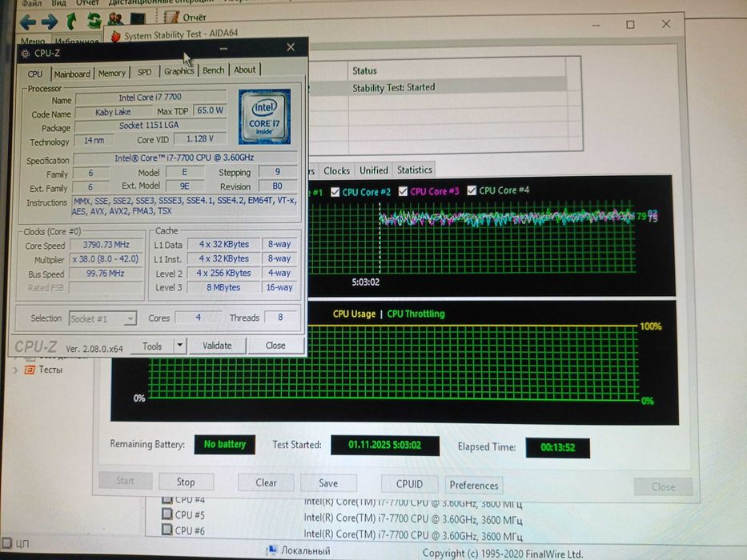The width and height of the screenshot is (747, 560).
Task: Switch to the Statistics tab in stability test
Action: tap(415, 170)
